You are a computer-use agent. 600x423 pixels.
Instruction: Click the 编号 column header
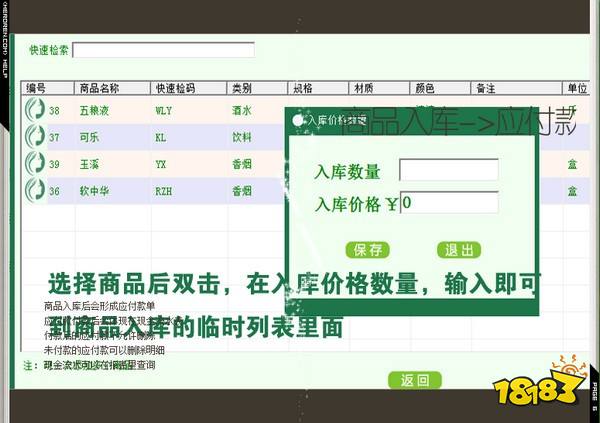tap(36, 88)
